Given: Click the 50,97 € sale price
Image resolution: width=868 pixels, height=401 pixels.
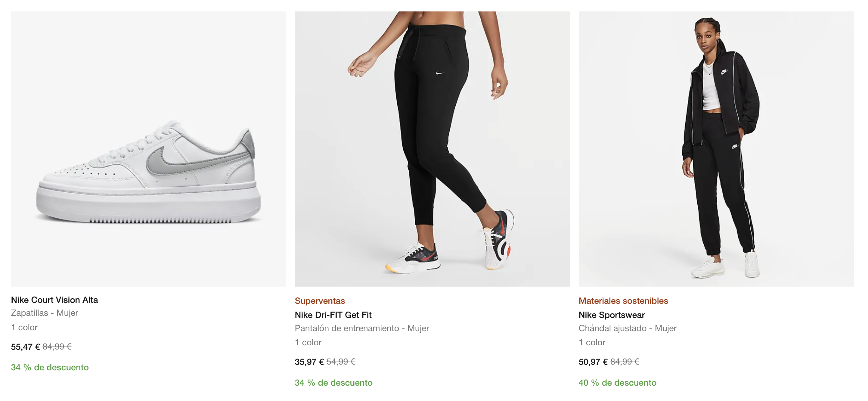Looking at the screenshot, I should [x=593, y=362].
